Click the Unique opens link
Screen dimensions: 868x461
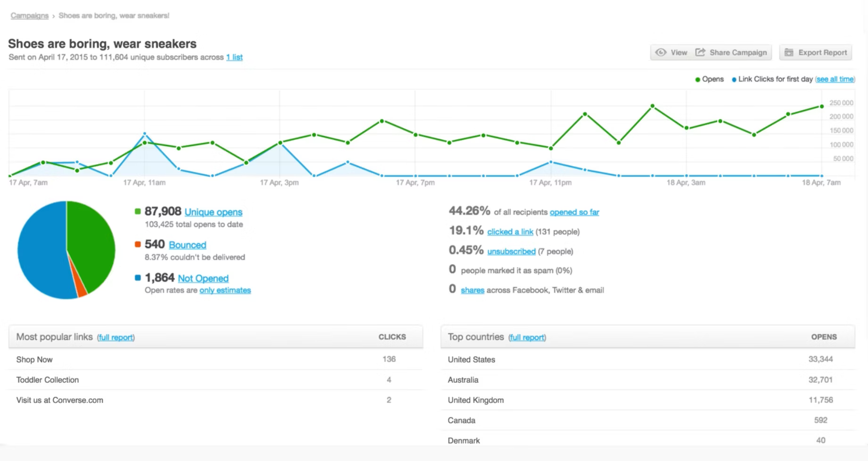[x=213, y=212]
